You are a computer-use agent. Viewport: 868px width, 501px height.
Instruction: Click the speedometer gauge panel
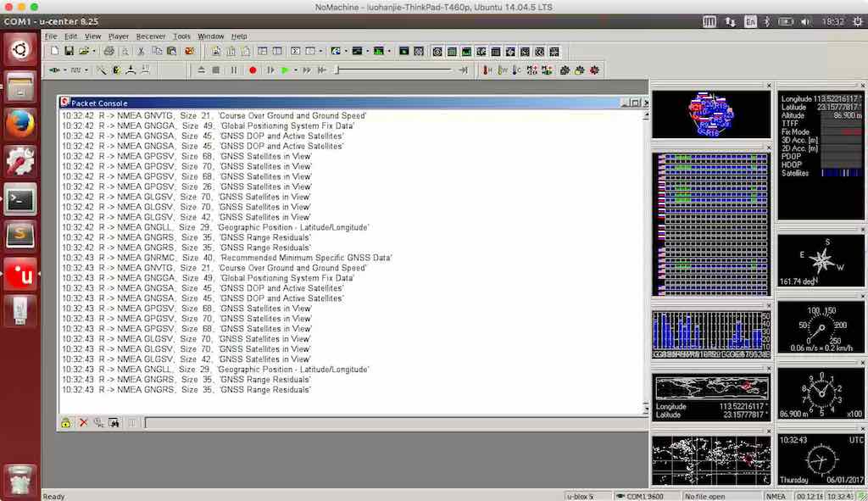821,328
